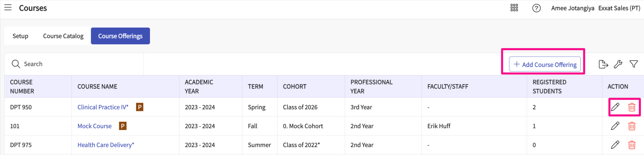Delete the Health Care Delivery offering
This screenshot has width=644, height=155.
(632, 145)
